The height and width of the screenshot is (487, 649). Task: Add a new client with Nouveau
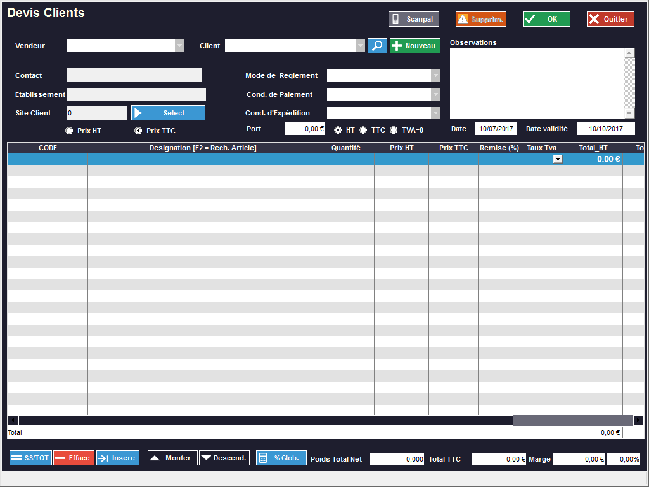[415, 45]
